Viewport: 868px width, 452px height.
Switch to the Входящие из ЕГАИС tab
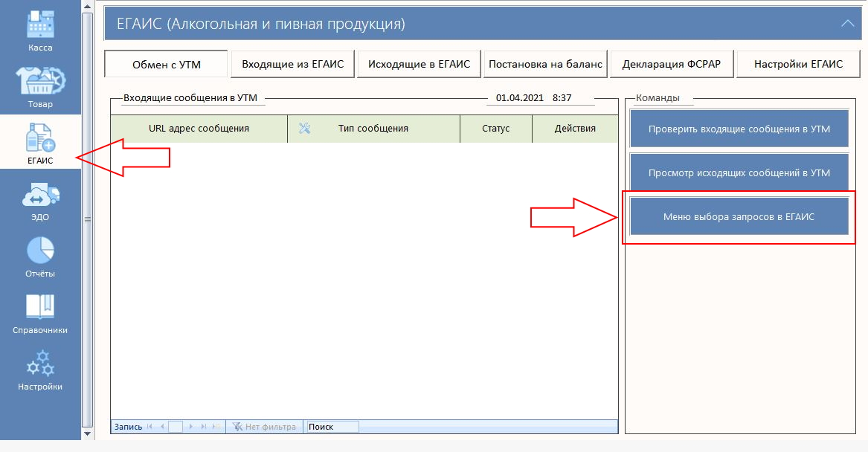293,64
